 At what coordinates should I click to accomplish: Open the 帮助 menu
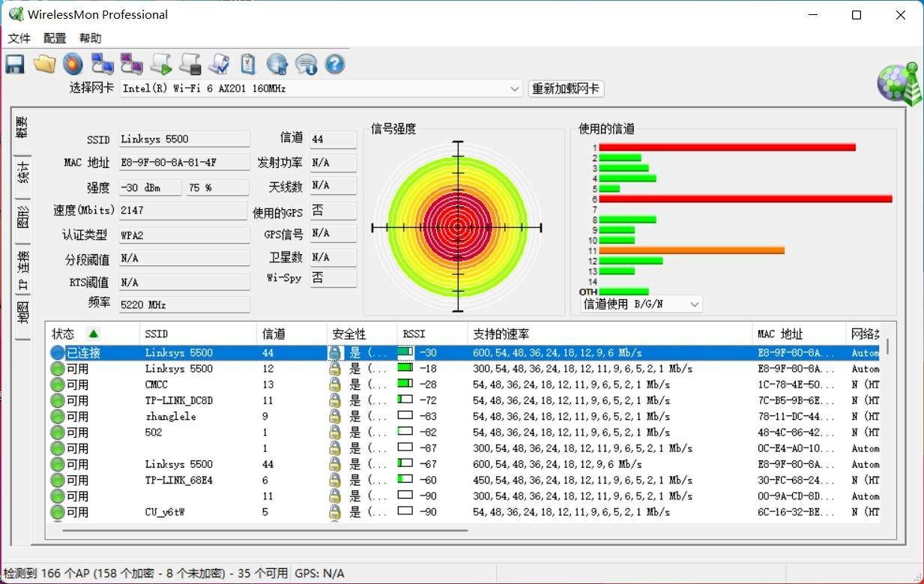click(x=90, y=38)
